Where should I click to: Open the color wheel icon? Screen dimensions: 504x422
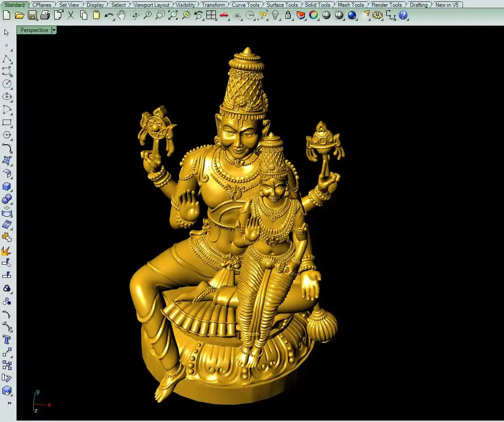tap(313, 15)
